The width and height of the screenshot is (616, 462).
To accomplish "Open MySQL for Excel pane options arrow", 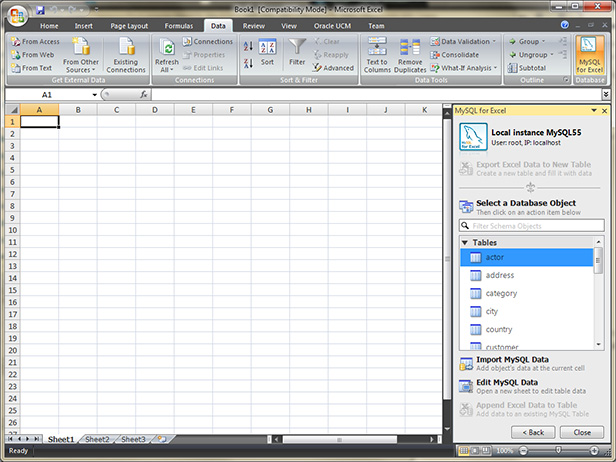I will [x=594, y=111].
